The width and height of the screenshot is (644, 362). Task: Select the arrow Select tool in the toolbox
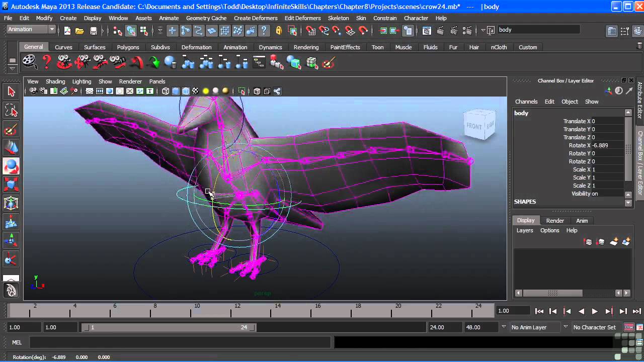pos(11,92)
